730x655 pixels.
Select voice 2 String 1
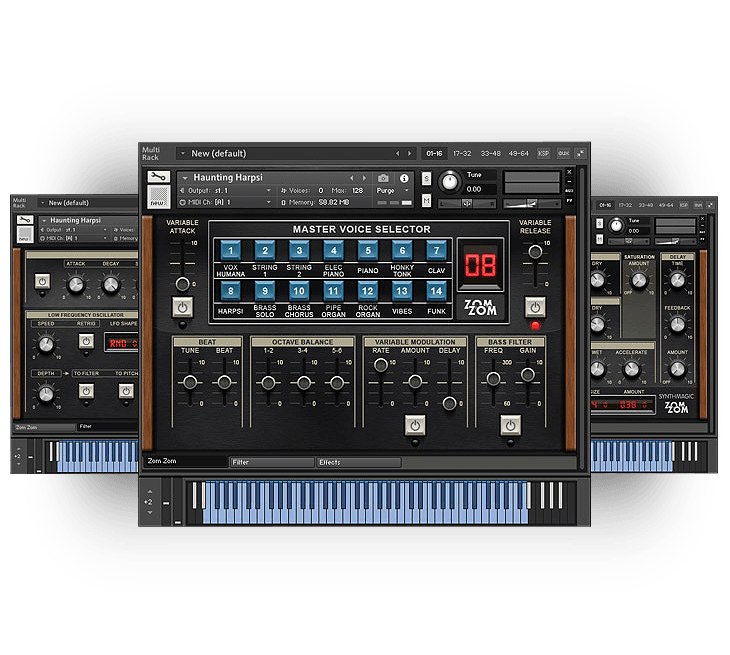click(265, 250)
